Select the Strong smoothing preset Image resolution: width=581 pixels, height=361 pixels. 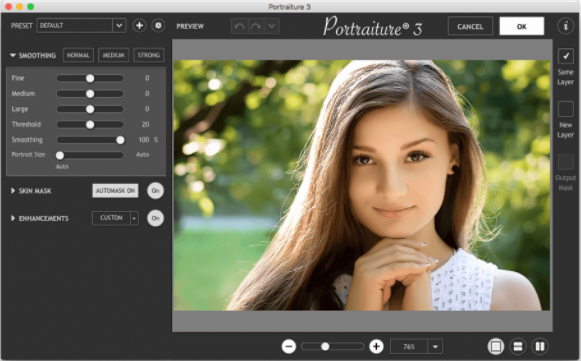tap(149, 55)
